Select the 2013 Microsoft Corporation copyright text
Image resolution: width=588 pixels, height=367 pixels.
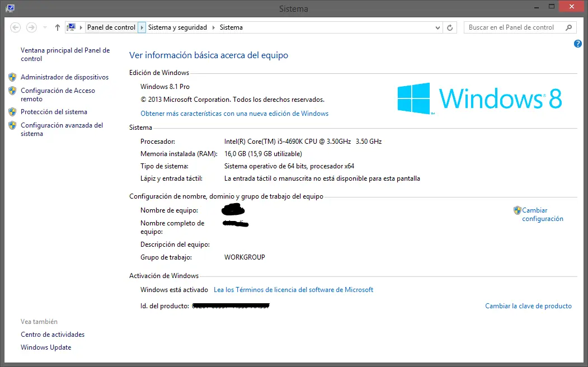coord(233,100)
